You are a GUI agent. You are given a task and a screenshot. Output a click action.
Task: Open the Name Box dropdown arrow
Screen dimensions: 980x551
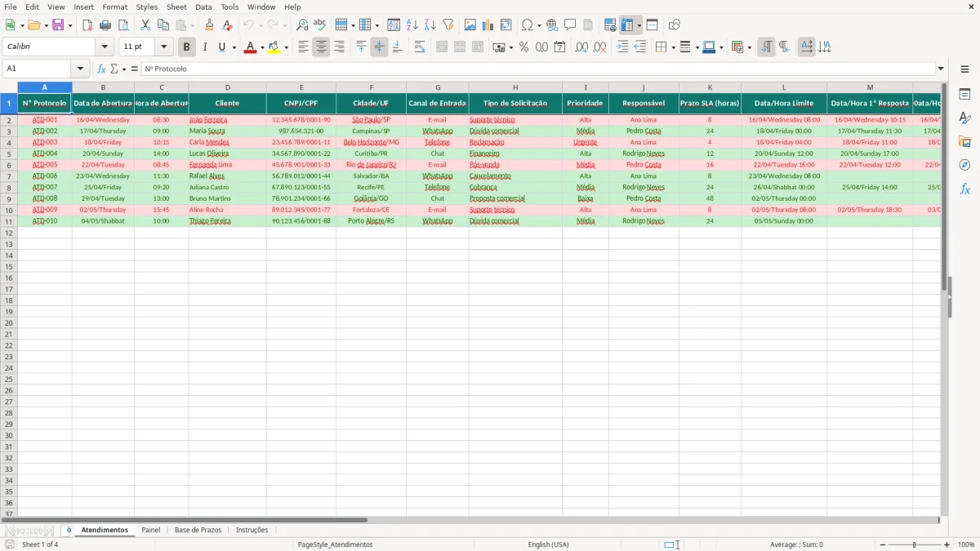click(80, 69)
